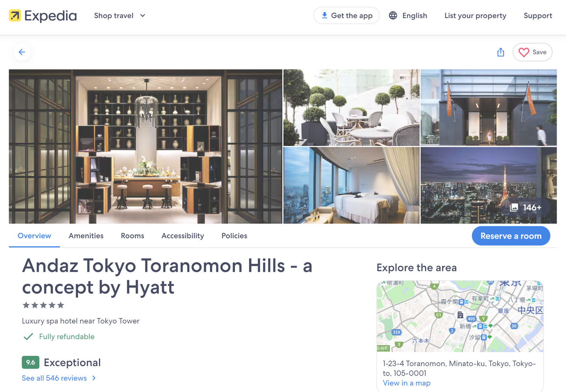The image size is (566, 392).
Task: Open the List your property link
Action: [x=475, y=16]
